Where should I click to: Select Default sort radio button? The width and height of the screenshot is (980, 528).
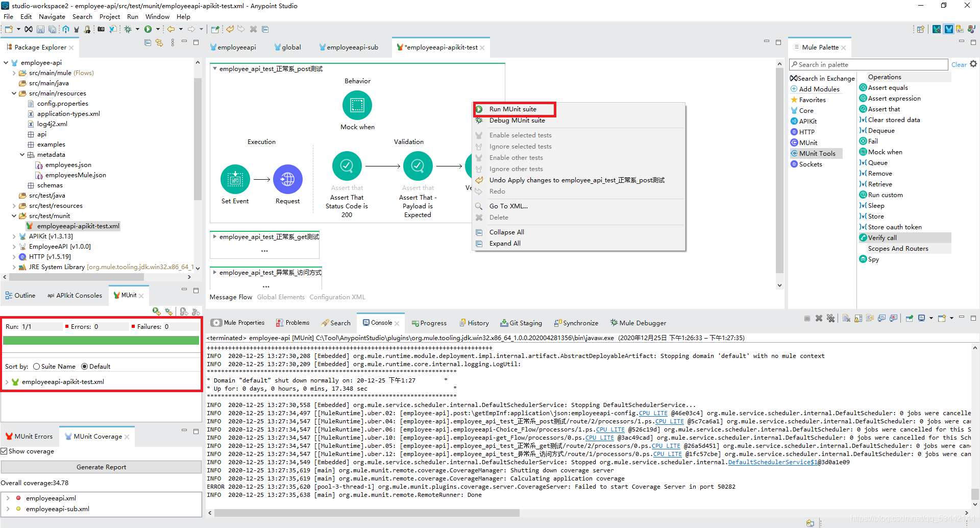[x=85, y=367]
